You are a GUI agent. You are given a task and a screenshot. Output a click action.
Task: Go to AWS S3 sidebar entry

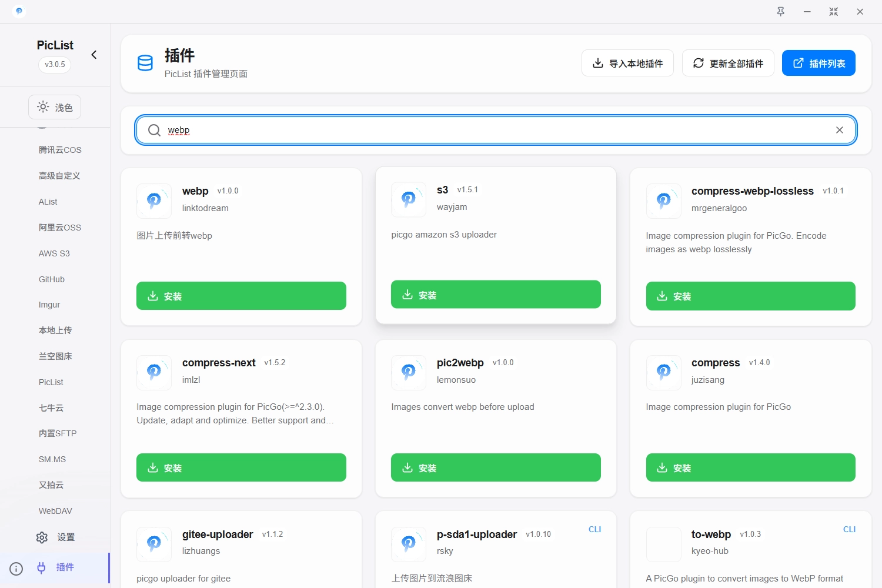pos(54,253)
